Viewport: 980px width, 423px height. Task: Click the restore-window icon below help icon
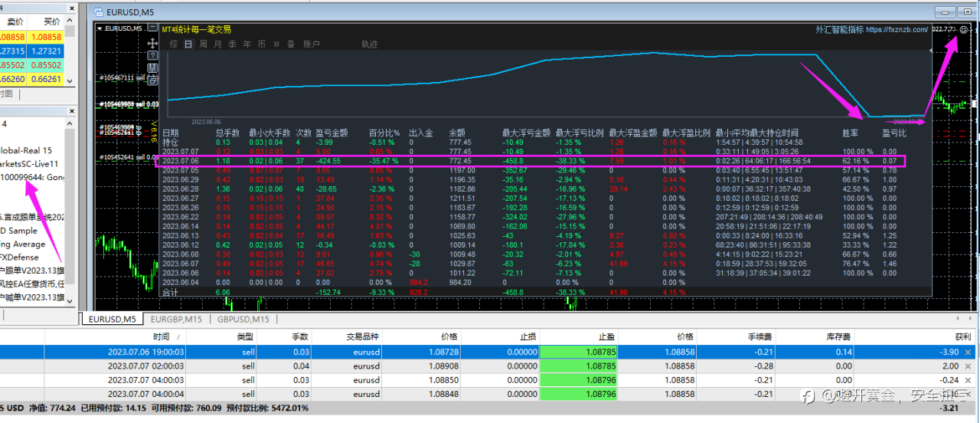[152, 80]
